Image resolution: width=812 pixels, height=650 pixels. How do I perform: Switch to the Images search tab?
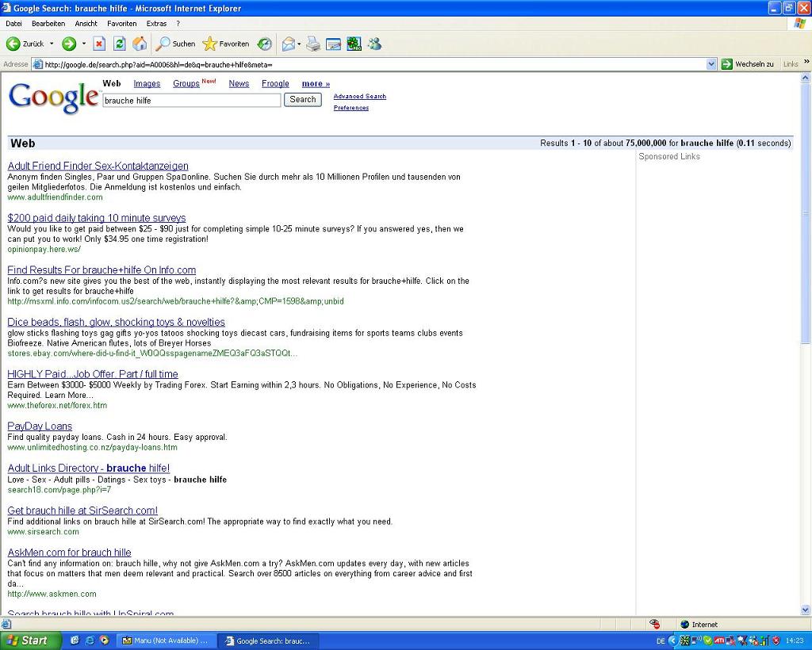coord(147,84)
